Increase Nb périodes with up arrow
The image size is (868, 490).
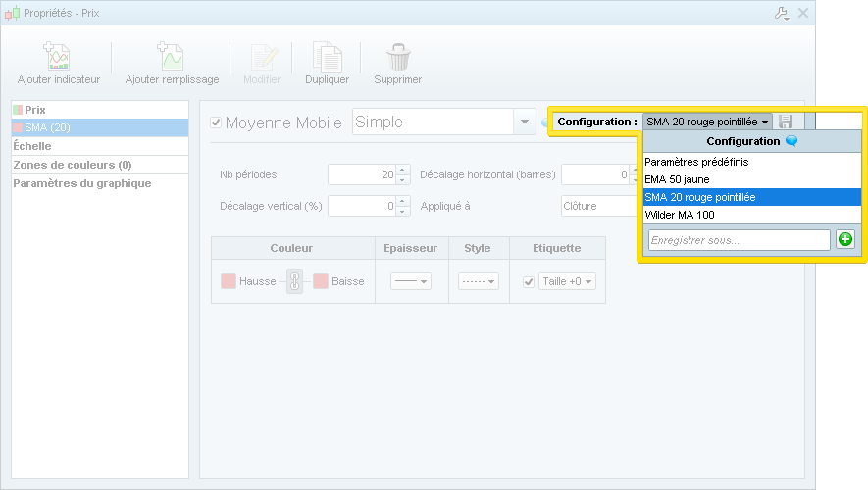[402, 170]
